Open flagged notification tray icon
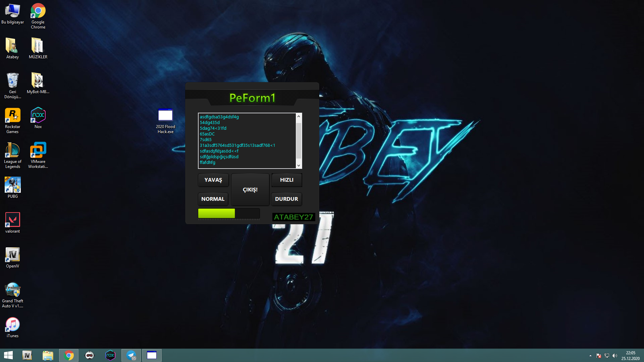Screen dimensions: 644x362 coord(599,356)
